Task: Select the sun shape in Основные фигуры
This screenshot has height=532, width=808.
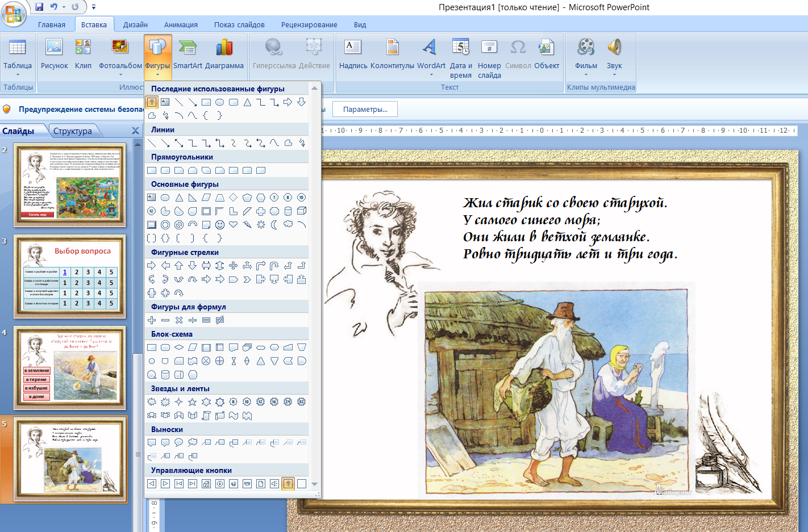Action: [x=261, y=225]
